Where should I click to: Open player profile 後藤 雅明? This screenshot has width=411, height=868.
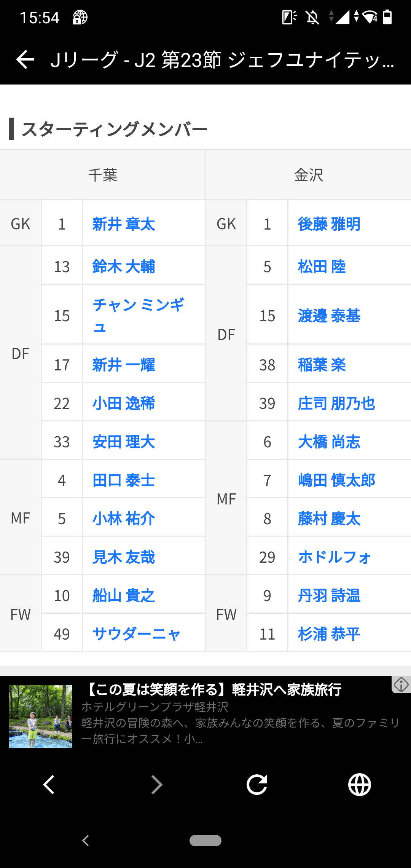[x=329, y=224]
